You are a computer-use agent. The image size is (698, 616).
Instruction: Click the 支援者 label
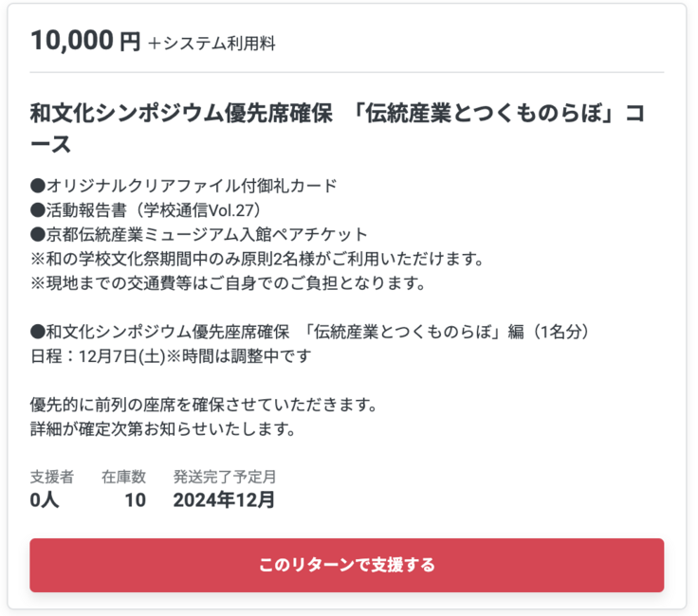point(51,477)
